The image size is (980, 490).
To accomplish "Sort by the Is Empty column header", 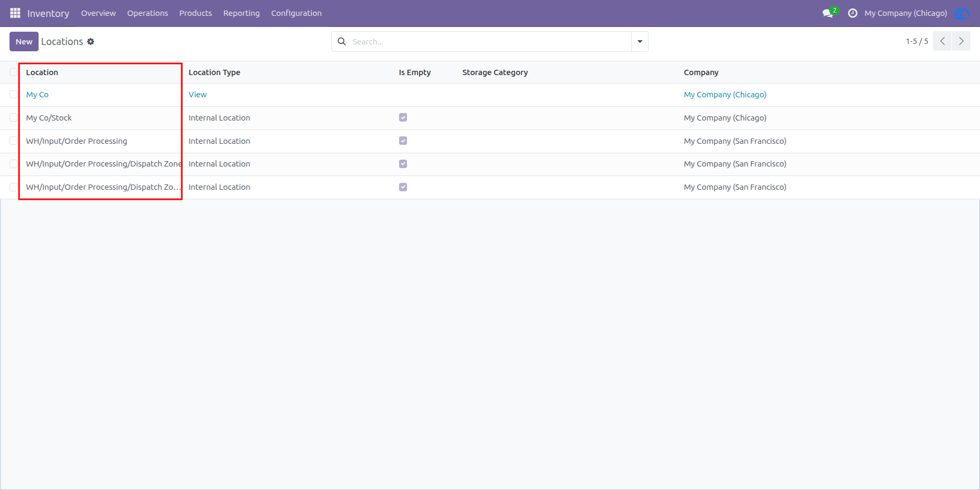I will (x=414, y=72).
